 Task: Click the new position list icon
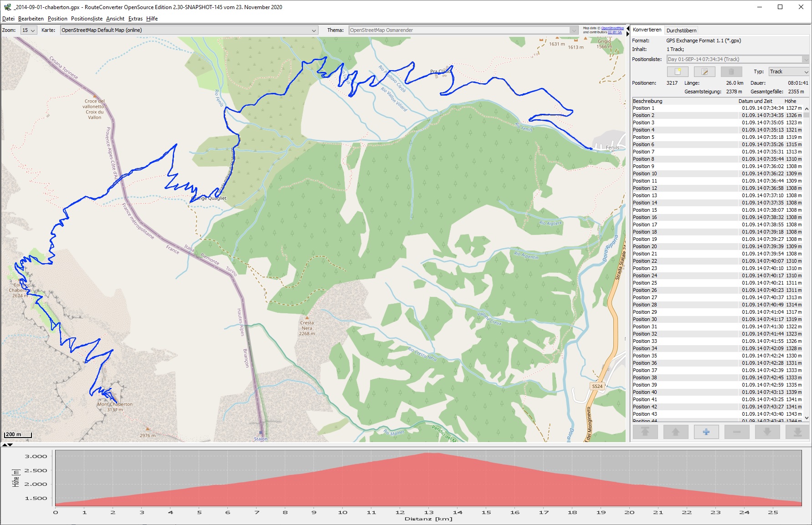[x=678, y=72]
